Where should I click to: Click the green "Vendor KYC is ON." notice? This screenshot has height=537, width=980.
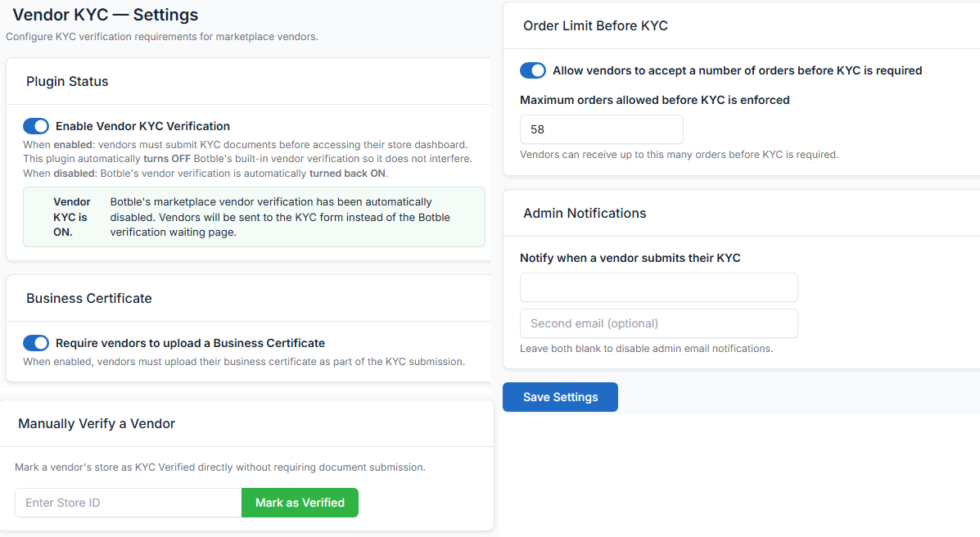tap(254, 217)
